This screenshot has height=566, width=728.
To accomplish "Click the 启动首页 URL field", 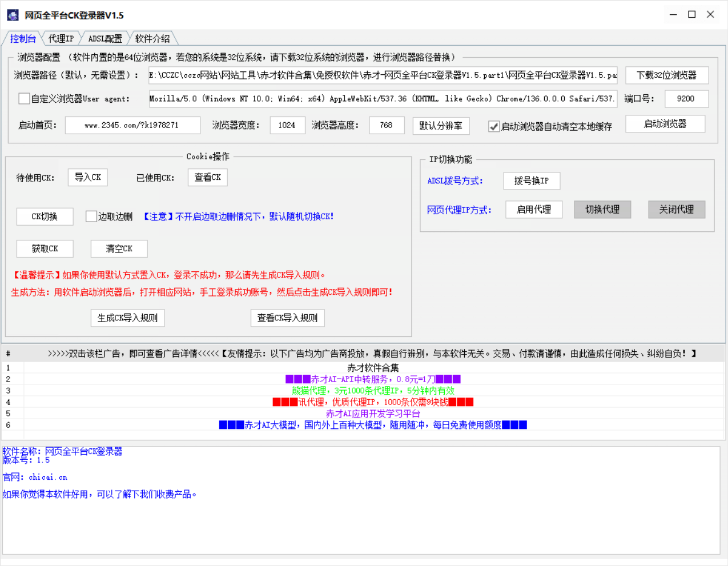I will (132, 125).
